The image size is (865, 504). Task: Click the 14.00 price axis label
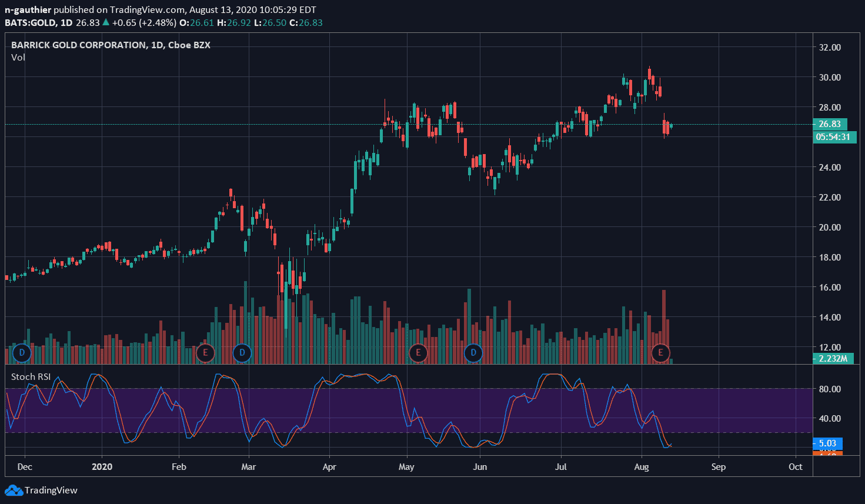[x=830, y=317]
